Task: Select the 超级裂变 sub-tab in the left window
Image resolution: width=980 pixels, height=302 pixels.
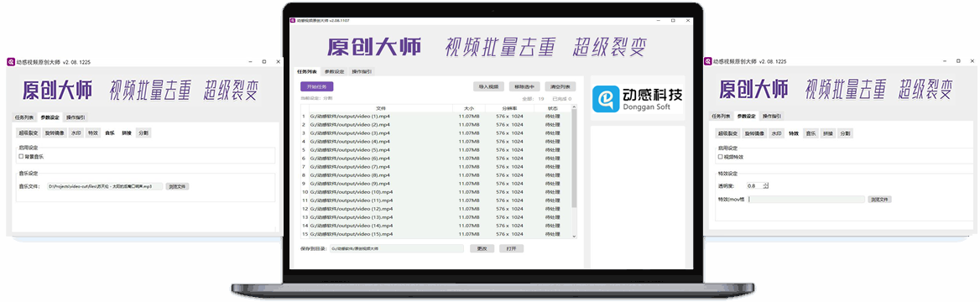Action: point(29,133)
